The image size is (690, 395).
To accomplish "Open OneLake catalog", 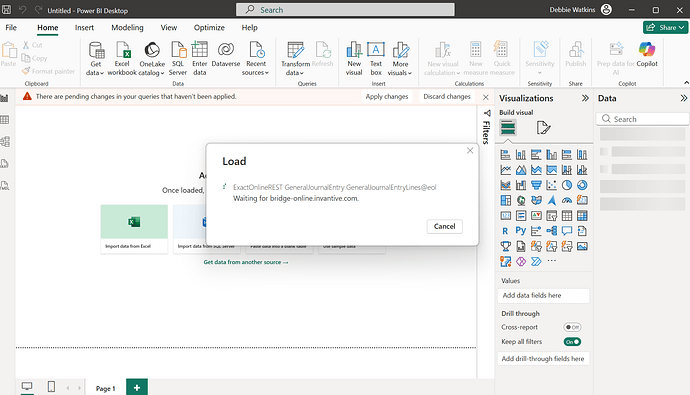I will (x=152, y=59).
